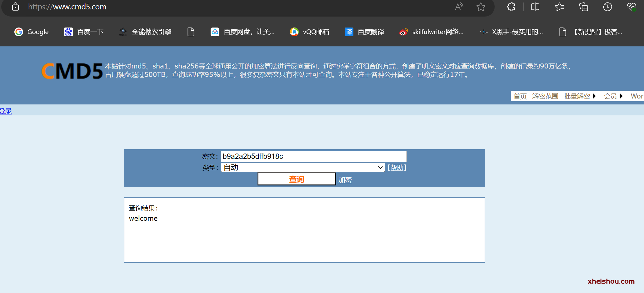This screenshot has width=644, height=293.
Task: Open Favorites list icon
Action: [559, 7]
